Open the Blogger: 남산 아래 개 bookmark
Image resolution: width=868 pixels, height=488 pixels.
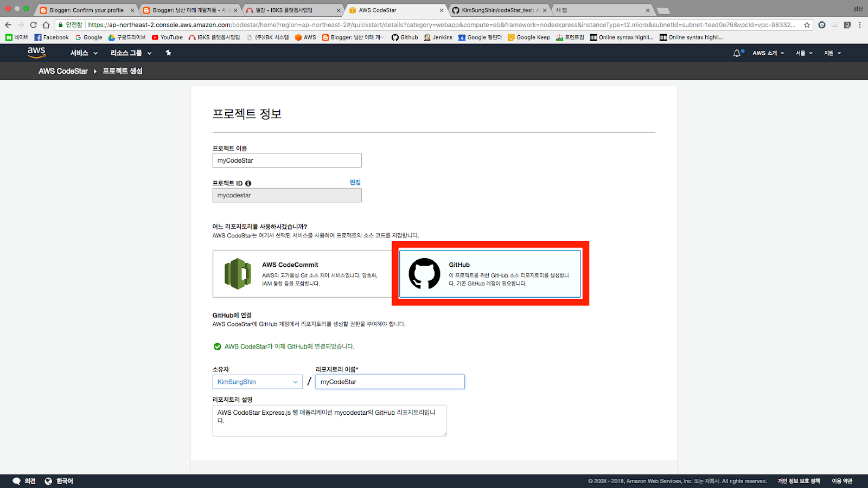tap(353, 37)
